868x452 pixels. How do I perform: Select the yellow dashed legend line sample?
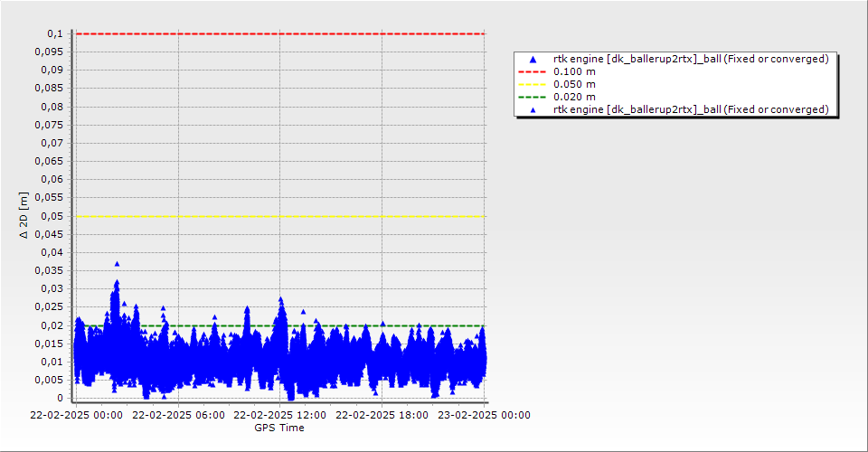point(532,85)
